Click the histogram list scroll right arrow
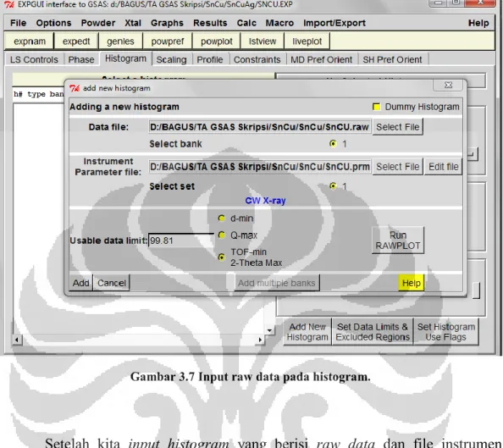 (260, 340)
